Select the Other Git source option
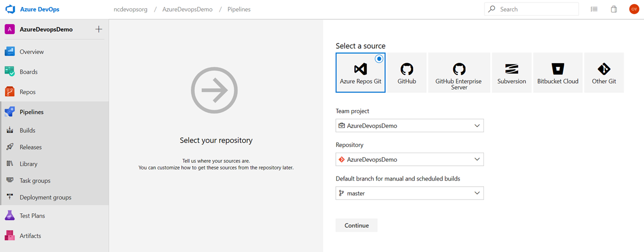The image size is (644, 252). [x=604, y=72]
